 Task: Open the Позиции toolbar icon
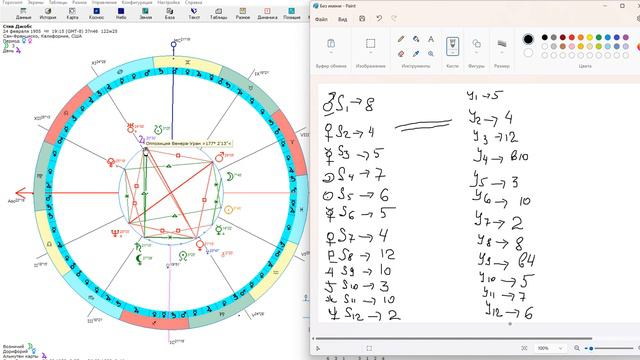tap(292, 13)
